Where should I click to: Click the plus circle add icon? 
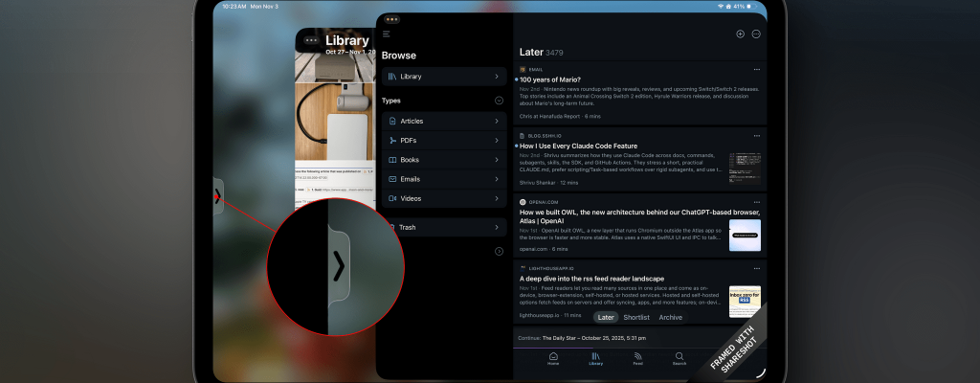tap(740, 34)
